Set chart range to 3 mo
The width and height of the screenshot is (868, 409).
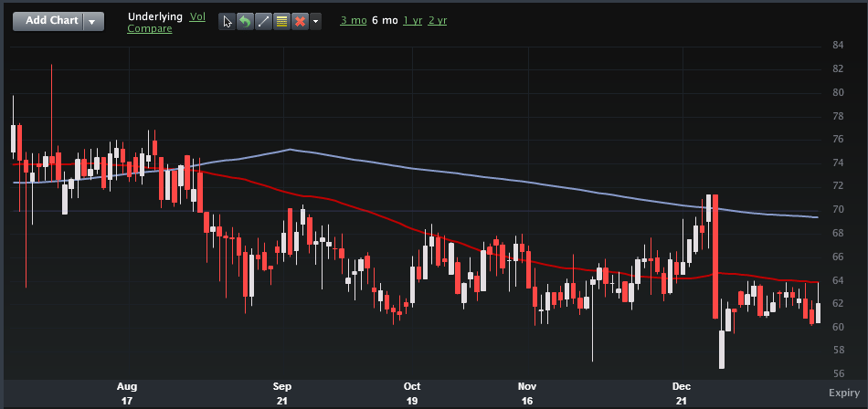(354, 20)
